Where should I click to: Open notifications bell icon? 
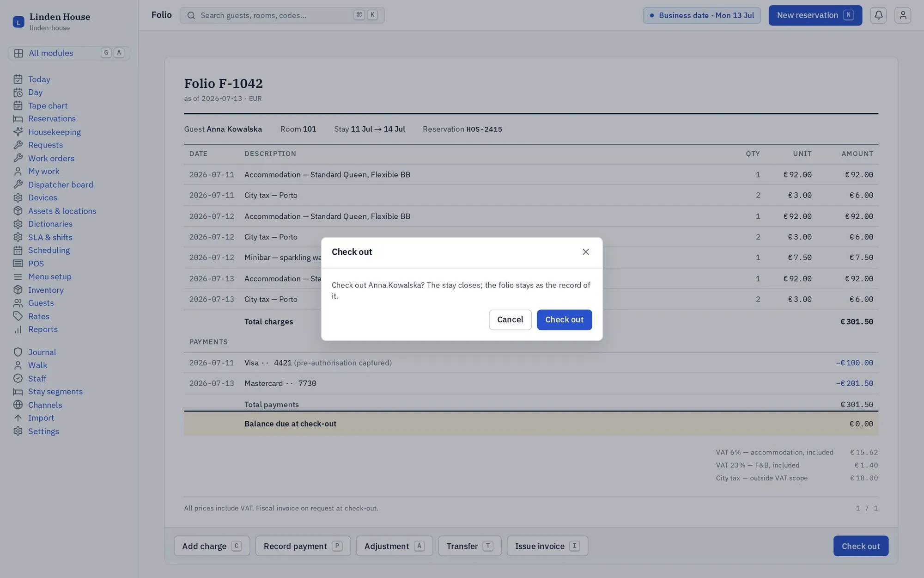[878, 15]
